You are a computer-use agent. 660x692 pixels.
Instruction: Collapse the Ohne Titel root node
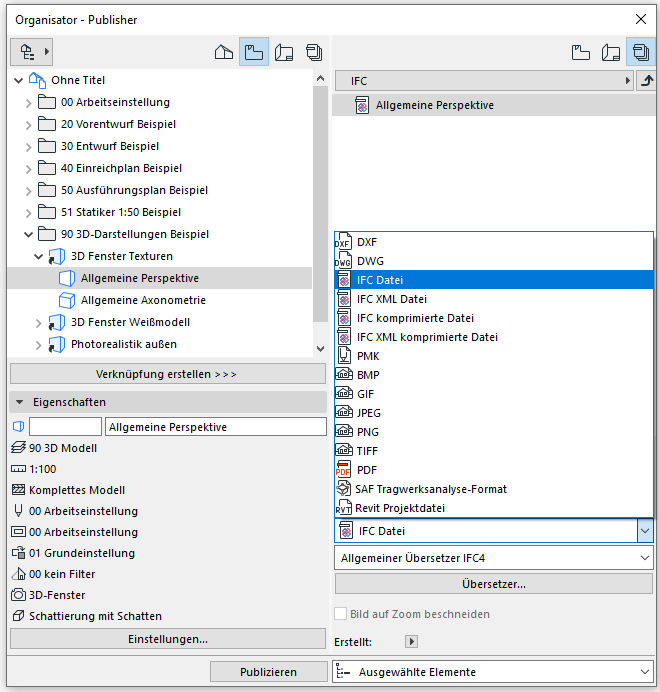click(x=19, y=80)
